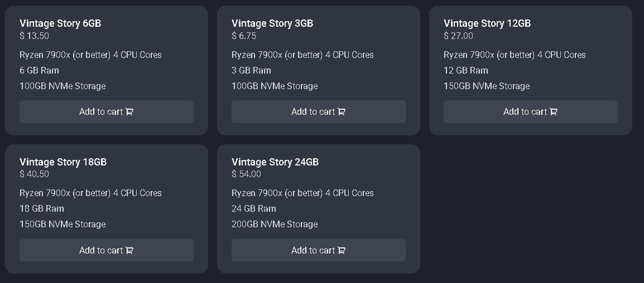Click the cart icon for Vintage Story 3GB
The image size is (644, 283).
(342, 112)
